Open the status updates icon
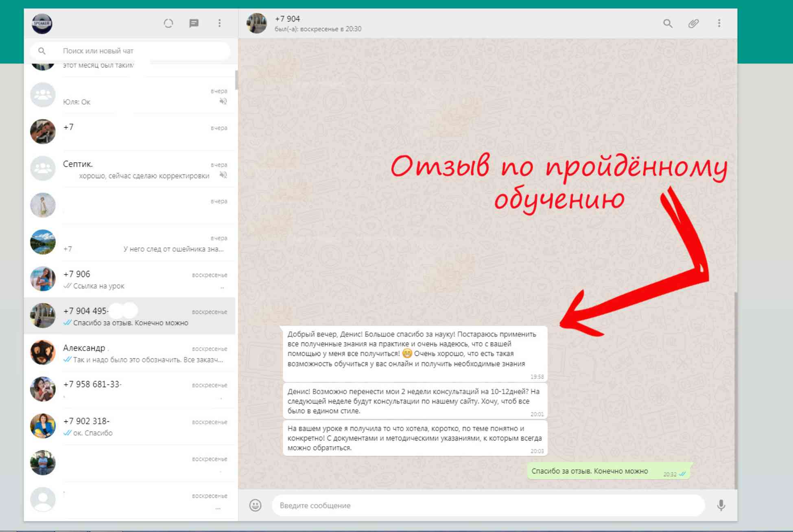Image resolution: width=793 pixels, height=532 pixels. tap(168, 24)
